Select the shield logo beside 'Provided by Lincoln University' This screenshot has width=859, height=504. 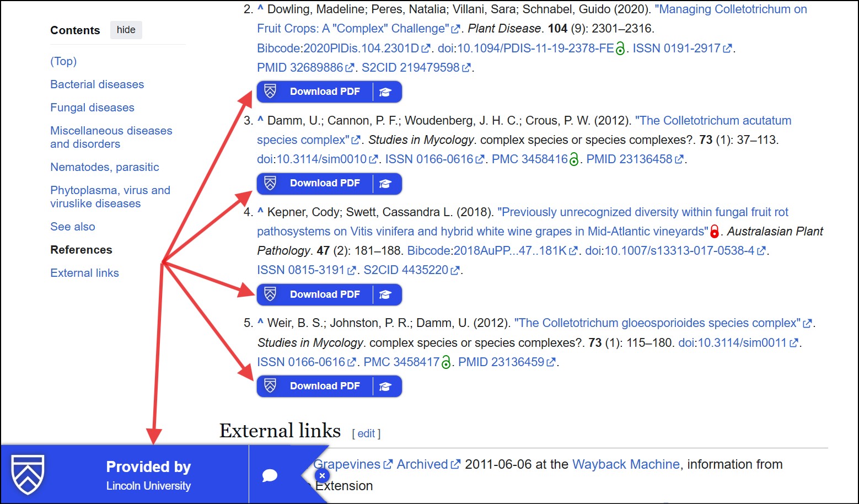point(28,473)
